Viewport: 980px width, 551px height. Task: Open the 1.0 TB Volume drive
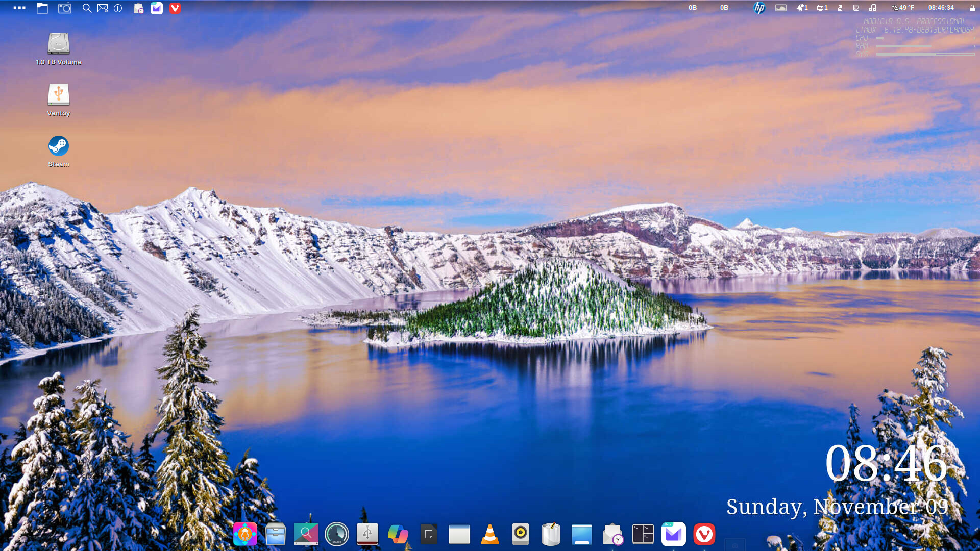point(59,44)
